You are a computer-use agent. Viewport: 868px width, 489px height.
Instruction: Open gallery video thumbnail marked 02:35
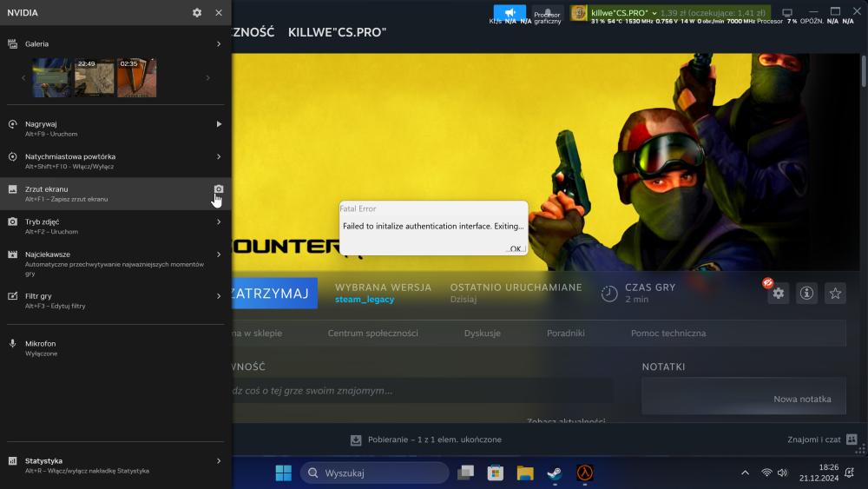[137, 77]
